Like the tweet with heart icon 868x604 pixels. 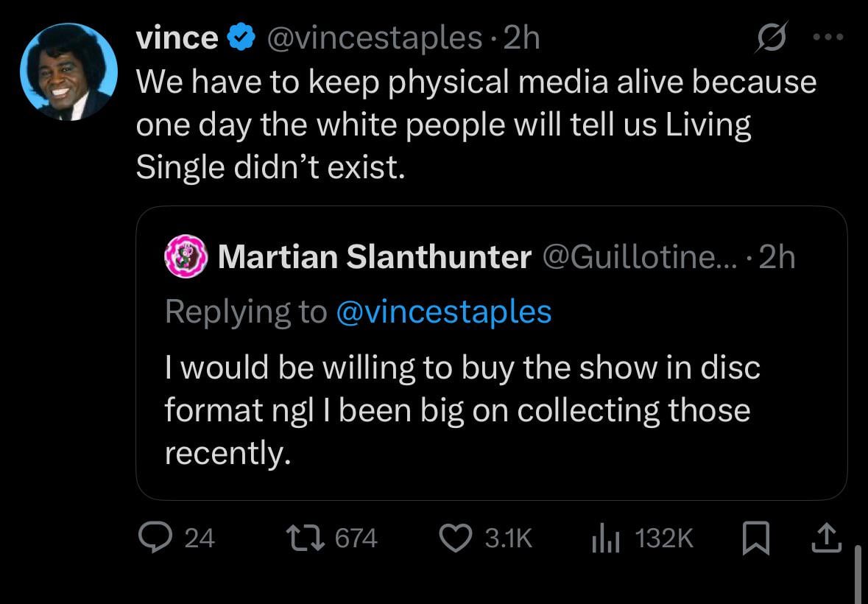click(456, 538)
